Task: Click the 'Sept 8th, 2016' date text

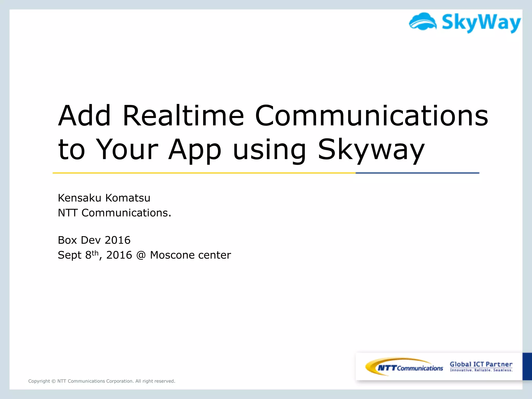Action: click(95, 255)
